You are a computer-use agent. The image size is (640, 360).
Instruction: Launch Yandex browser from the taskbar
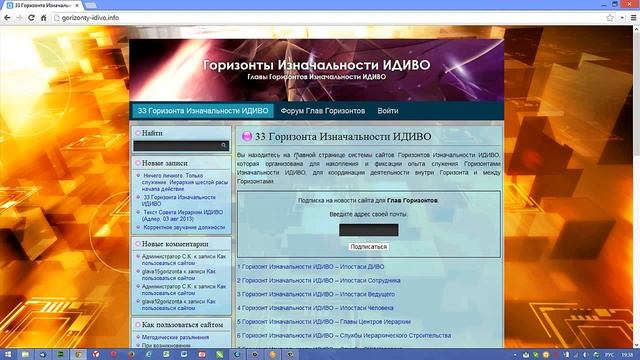96,355
